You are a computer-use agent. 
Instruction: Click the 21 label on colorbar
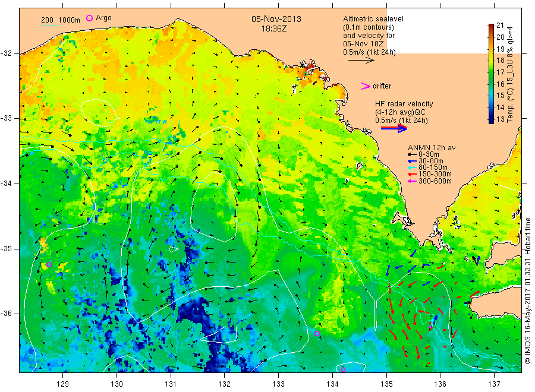500,25
